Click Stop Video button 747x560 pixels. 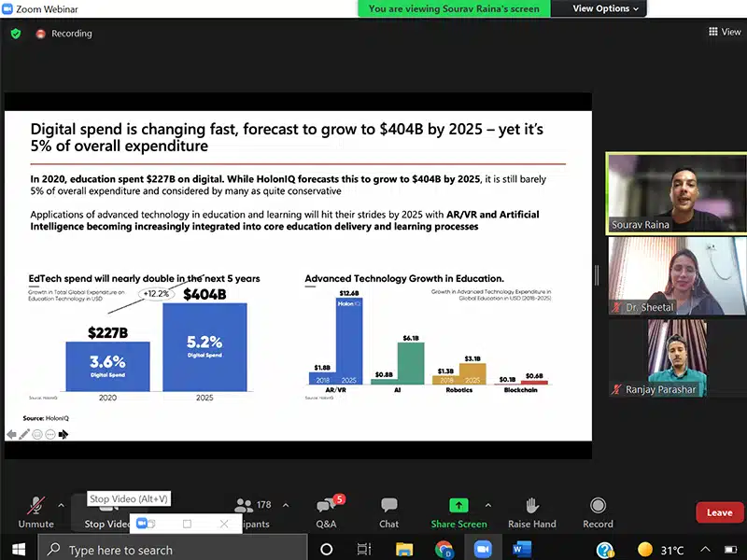pos(106,523)
